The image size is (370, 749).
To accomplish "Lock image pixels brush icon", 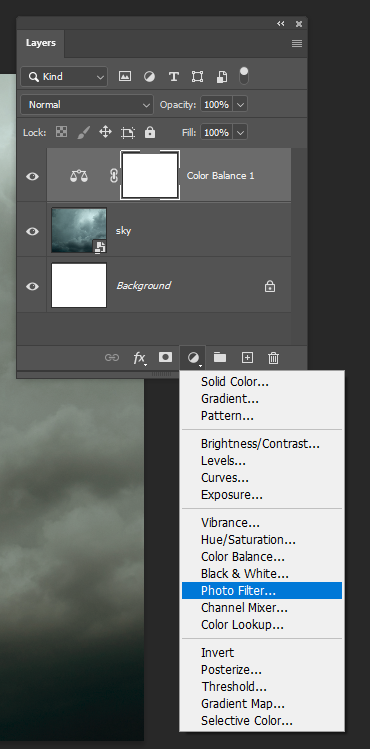I will point(84,132).
